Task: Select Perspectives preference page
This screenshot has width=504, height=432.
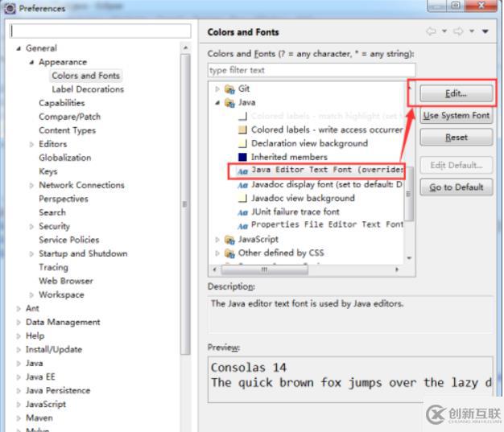Action: [64, 199]
